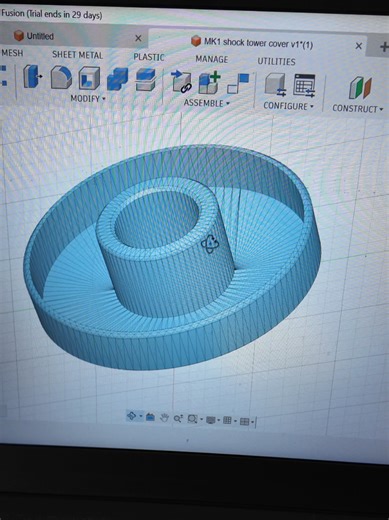
Task: Click the Look At icon
Action: [150, 417]
